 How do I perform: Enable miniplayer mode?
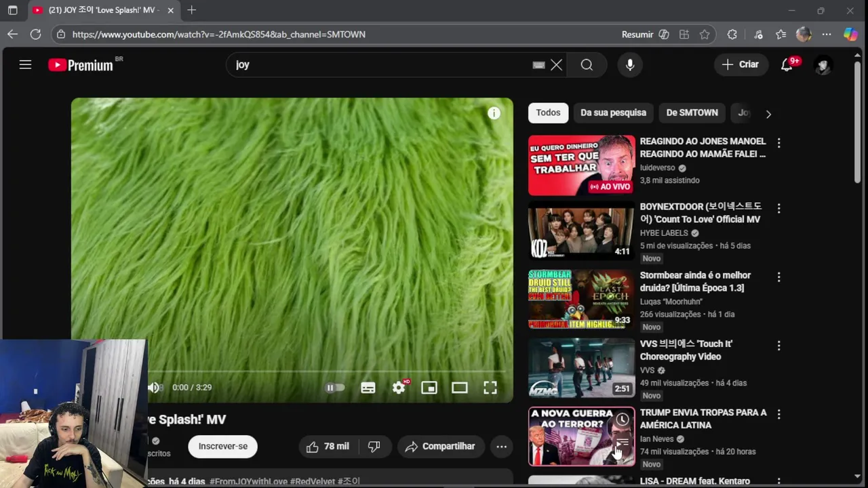pyautogui.click(x=429, y=388)
